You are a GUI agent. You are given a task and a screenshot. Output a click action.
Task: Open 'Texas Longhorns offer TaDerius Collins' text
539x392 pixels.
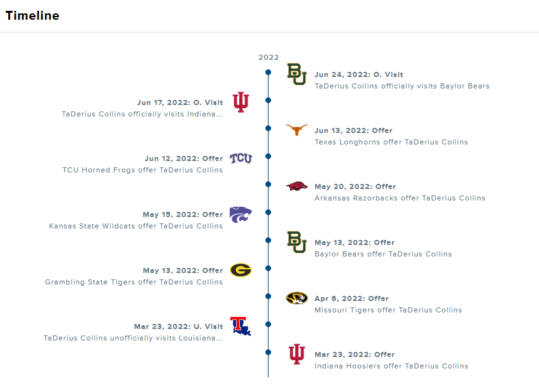point(391,142)
